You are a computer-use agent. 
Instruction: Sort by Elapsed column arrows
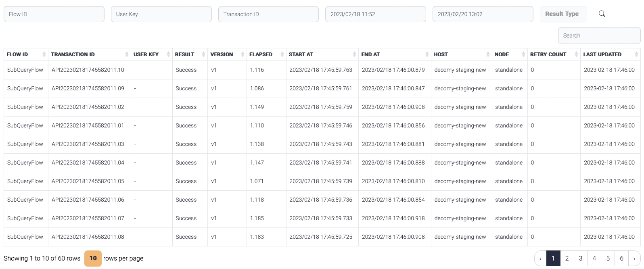coord(282,54)
